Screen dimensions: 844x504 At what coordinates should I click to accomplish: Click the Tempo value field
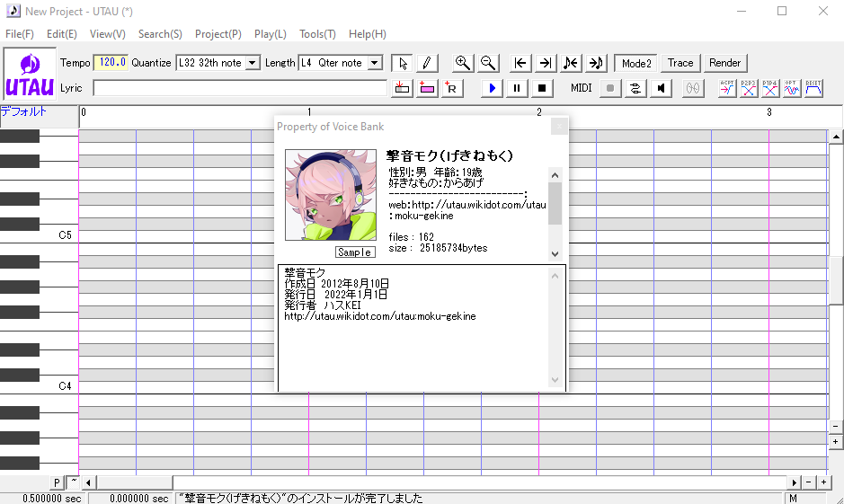112,62
